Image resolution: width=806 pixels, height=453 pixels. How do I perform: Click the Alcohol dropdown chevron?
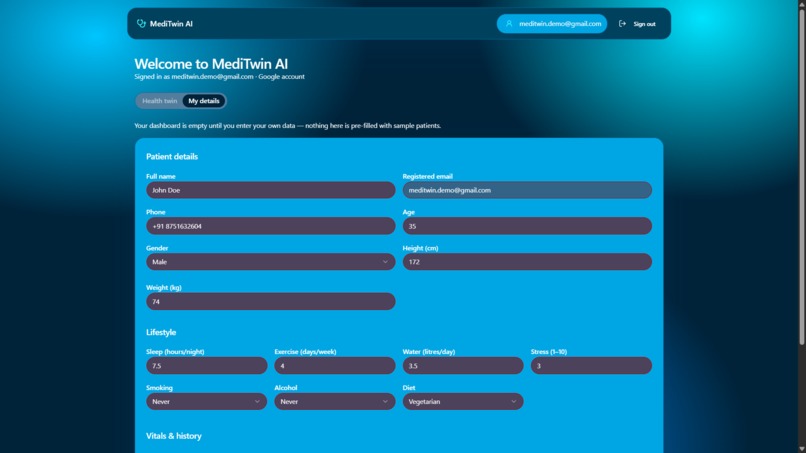(385, 402)
